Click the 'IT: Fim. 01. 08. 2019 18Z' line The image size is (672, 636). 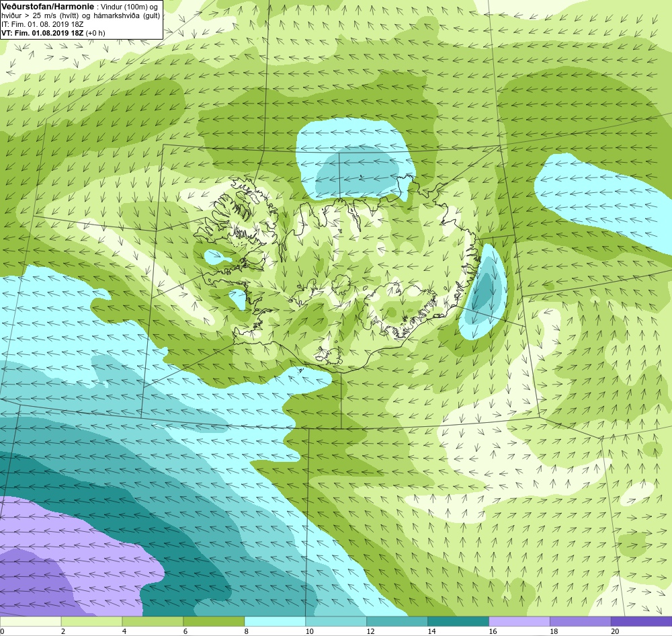click(42, 24)
